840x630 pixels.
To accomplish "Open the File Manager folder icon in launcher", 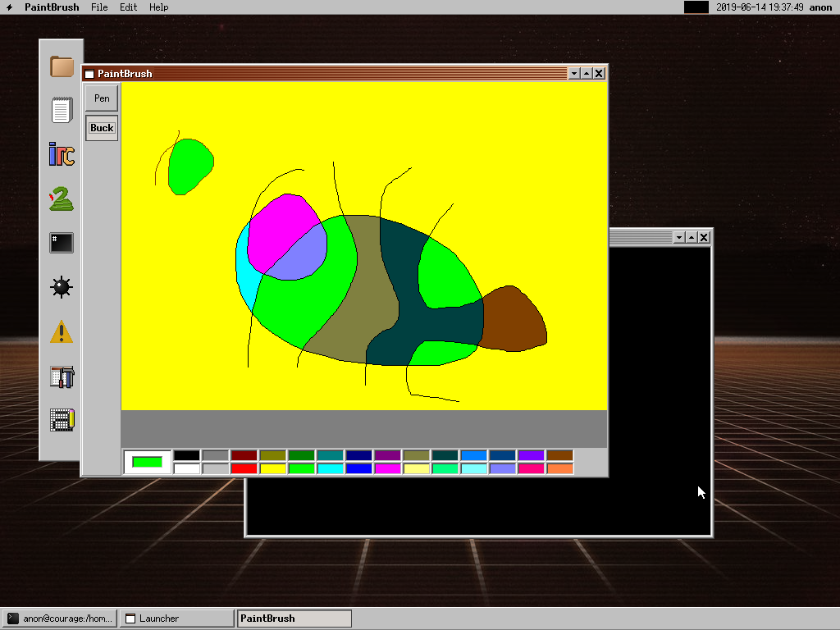I will tap(62, 66).
